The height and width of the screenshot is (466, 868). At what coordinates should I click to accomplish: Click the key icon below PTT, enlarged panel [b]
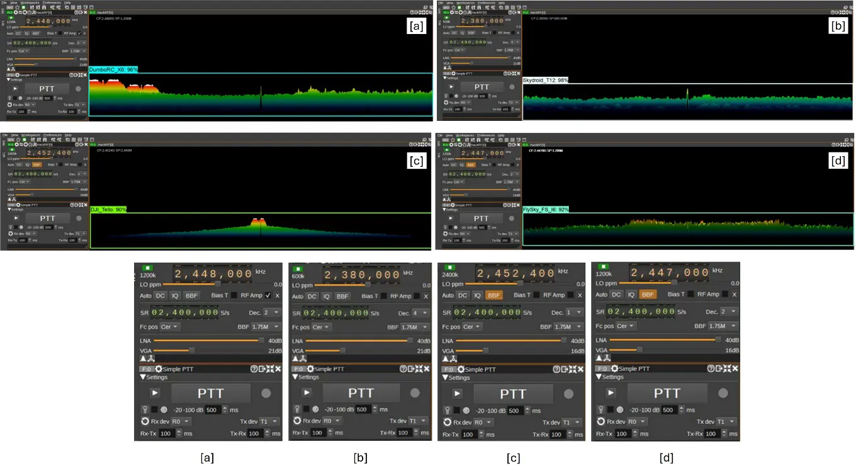pyautogui.click(x=297, y=409)
